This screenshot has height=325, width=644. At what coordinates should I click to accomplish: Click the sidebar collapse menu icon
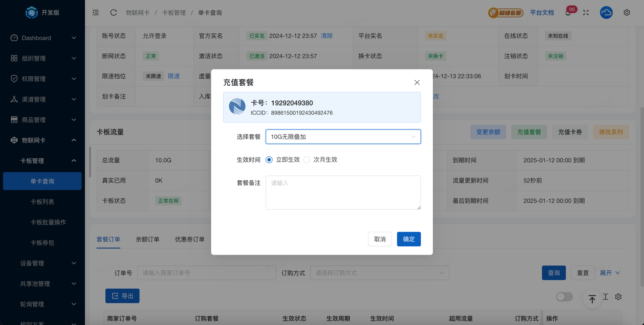pyautogui.click(x=96, y=13)
